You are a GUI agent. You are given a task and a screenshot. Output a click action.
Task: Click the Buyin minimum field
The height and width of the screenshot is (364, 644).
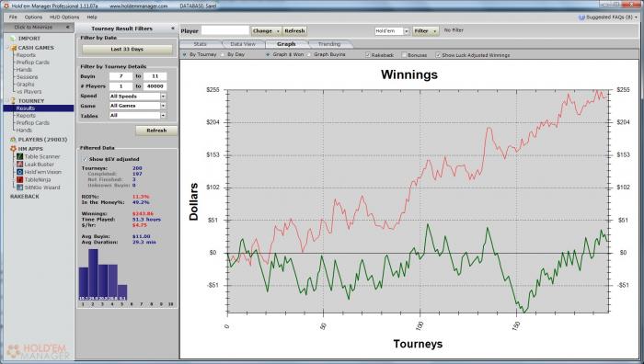(121, 76)
